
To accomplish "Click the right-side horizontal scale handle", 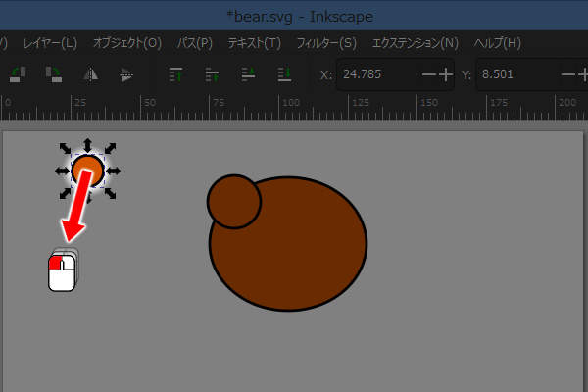I will click(x=113, y=171).
